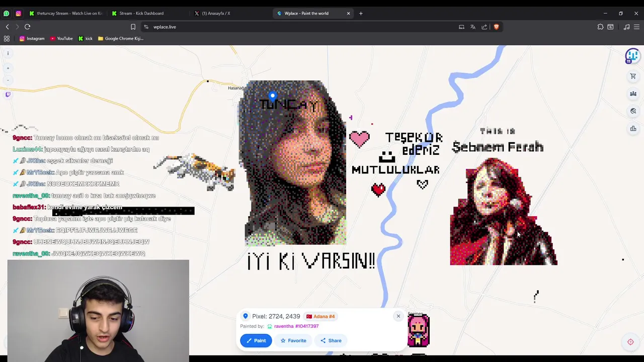
Task: Open the info button on map
Action: 8,53
